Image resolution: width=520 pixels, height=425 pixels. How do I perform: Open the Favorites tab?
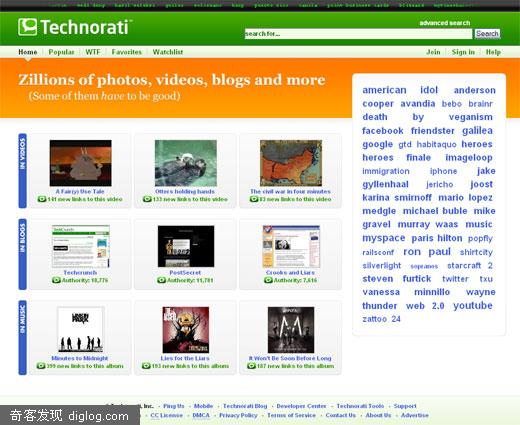[x=126, y=52]
